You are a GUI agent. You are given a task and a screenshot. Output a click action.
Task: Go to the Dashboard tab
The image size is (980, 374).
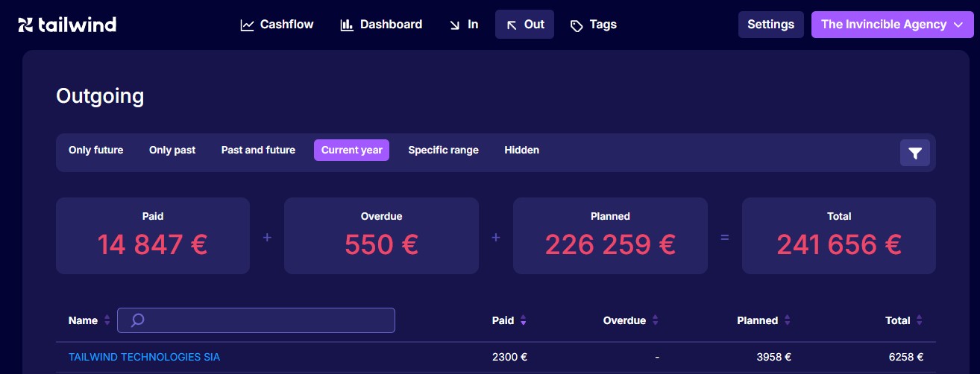tap(381, 25)
